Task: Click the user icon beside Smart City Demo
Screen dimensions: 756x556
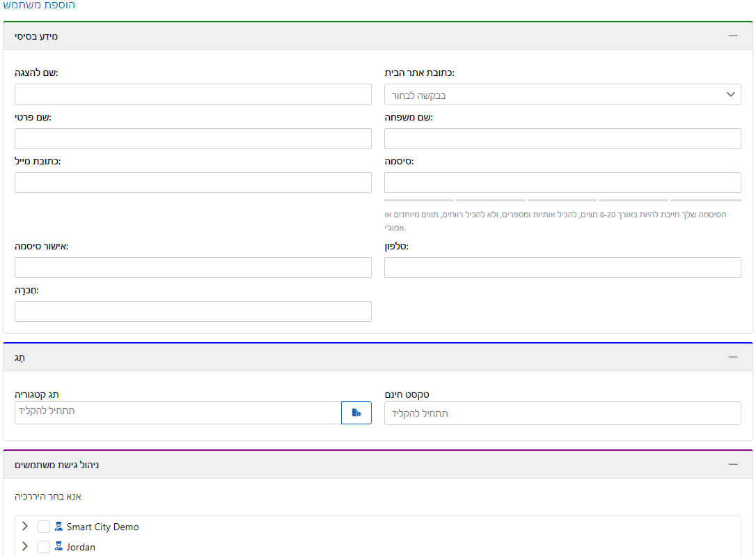Action: coord(58,527)
